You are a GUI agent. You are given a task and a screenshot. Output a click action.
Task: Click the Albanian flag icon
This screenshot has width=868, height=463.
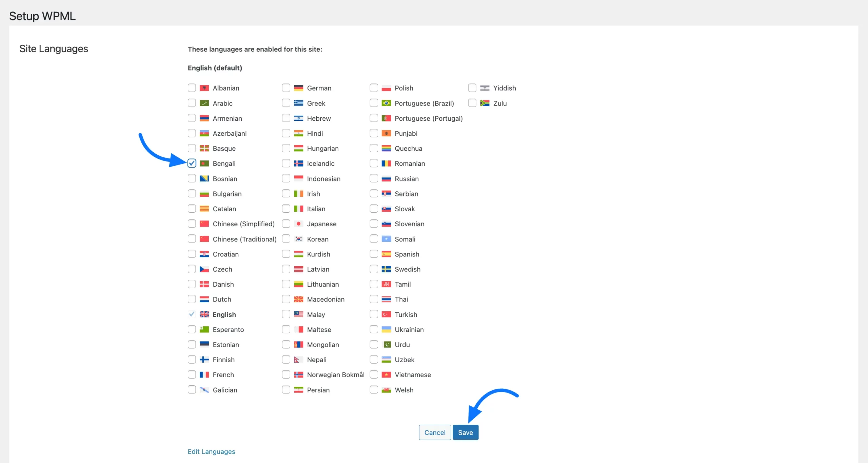204,88
